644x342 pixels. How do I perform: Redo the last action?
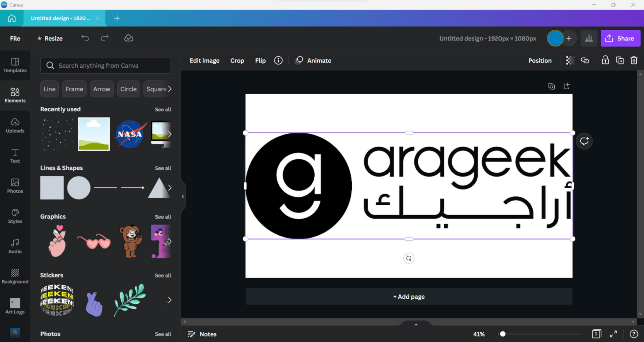(x=105, y=38)
